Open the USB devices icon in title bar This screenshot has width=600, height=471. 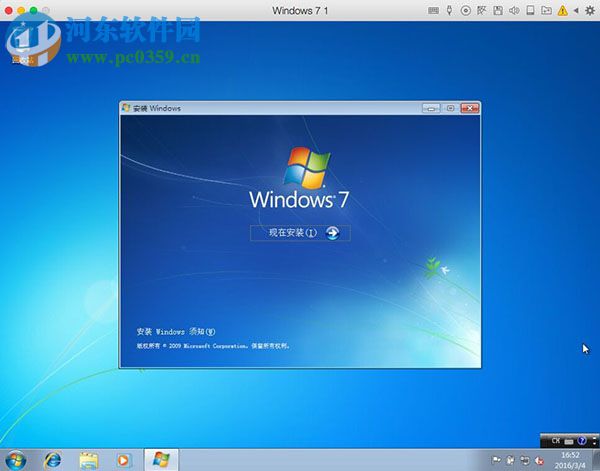pyautogui.click(x=449, y=10)
